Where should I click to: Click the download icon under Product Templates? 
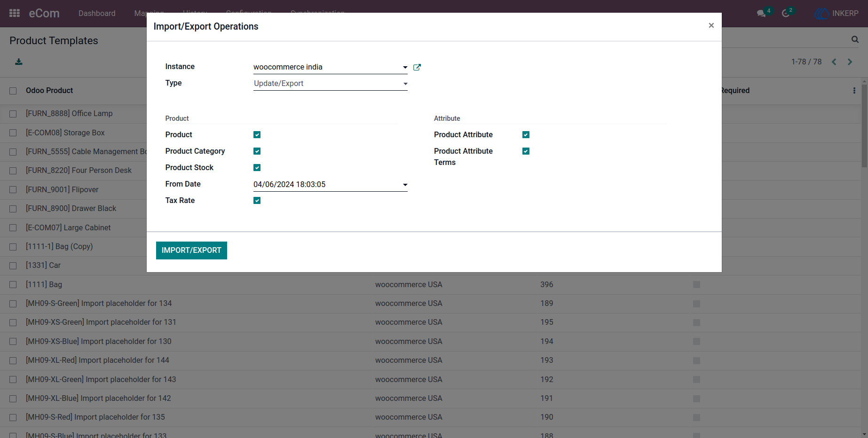click(19, 62)
